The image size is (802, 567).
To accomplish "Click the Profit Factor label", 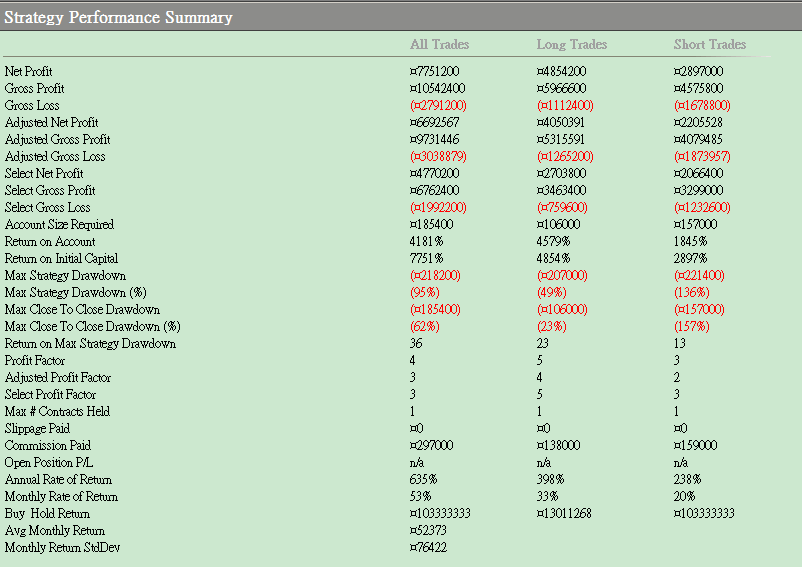I will pyautogui.click(x=34, y=360).
